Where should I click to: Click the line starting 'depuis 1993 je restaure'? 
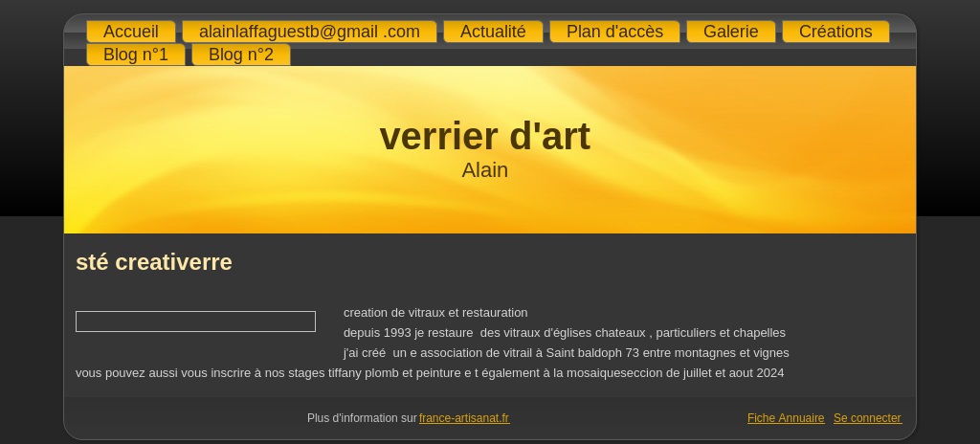565,333
